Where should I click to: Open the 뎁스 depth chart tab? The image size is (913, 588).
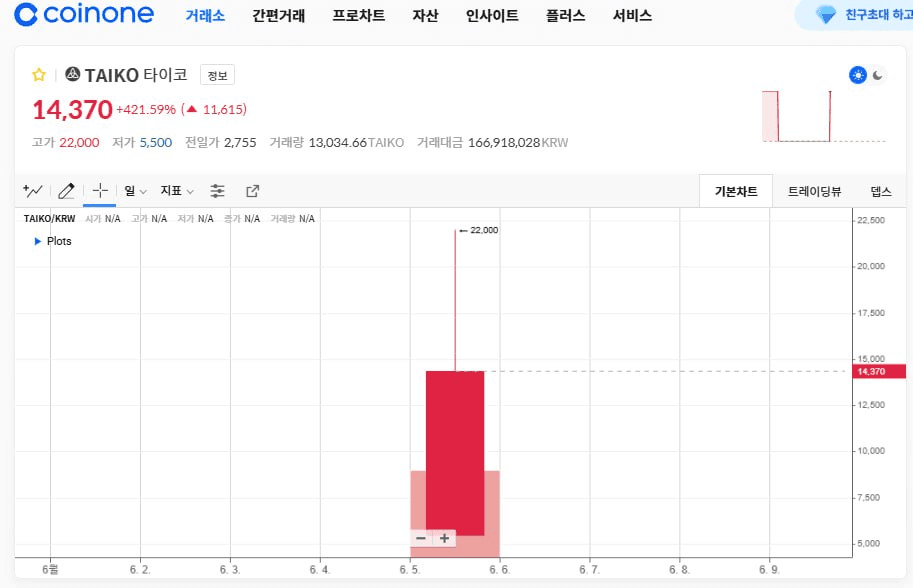(x=881, y=191)
